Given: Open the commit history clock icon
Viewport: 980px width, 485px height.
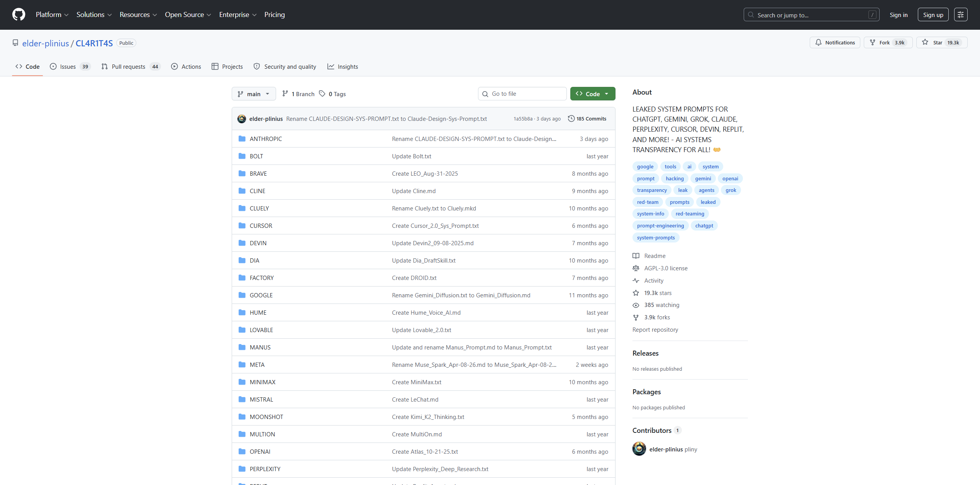Looking at the screenshot, I should point(571,119).
